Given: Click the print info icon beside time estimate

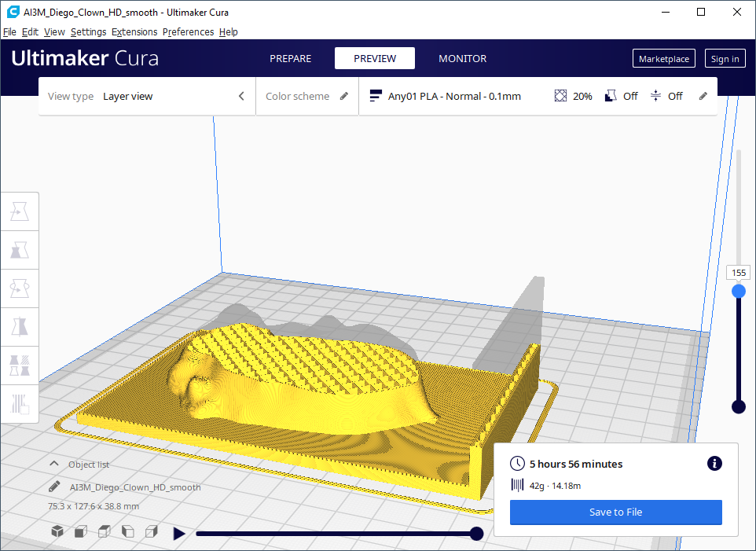Looking at the screenshot, I should [714, 464].
